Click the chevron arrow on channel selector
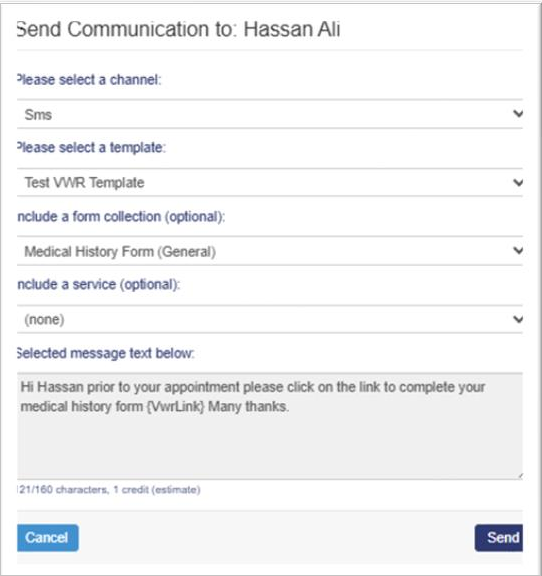Screen dimensions: 542x576 click(x=518, y=114)
